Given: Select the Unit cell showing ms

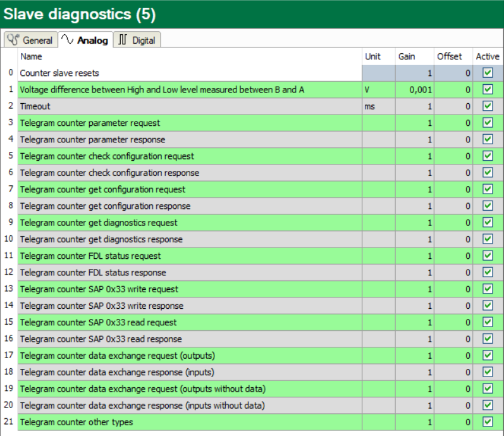Looking at the screenshot, I should coord(378,106).
